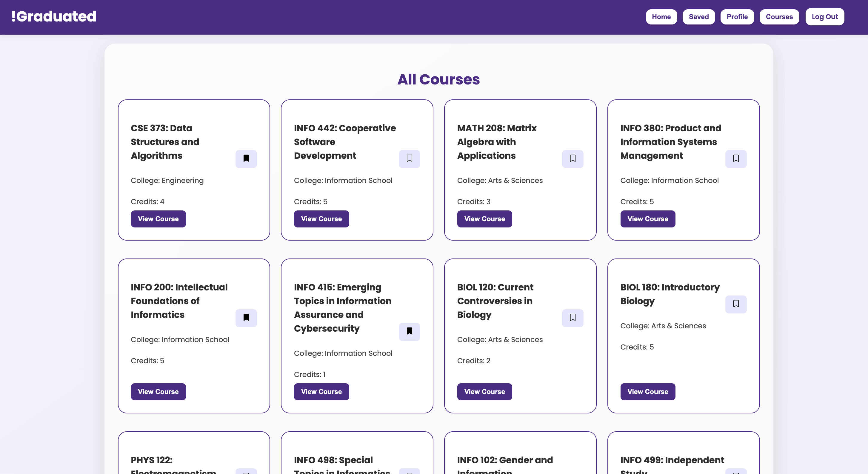Bookmark BIOL 120 Current Controversies in Biology
The height and width of the screenshot is (474, 868).
click(572, 318)
